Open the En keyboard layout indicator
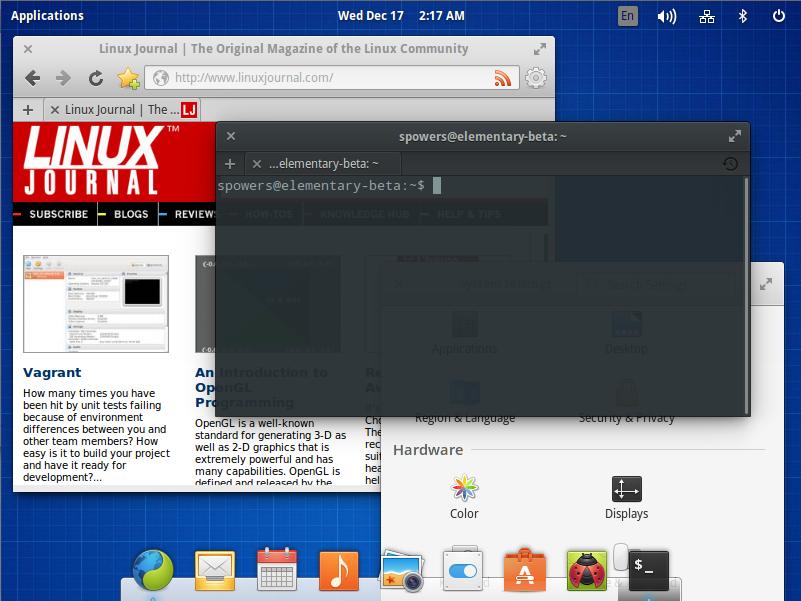 (x=627, y=16)
